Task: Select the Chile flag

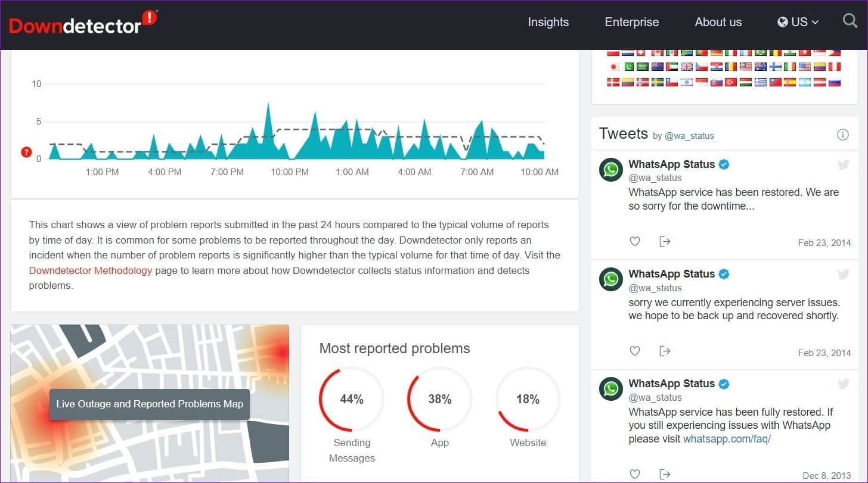Action: click(x=672, y=82)
